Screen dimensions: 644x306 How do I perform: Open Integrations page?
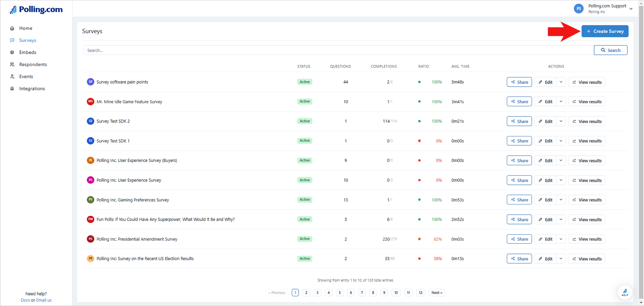[x=32, y=89]
